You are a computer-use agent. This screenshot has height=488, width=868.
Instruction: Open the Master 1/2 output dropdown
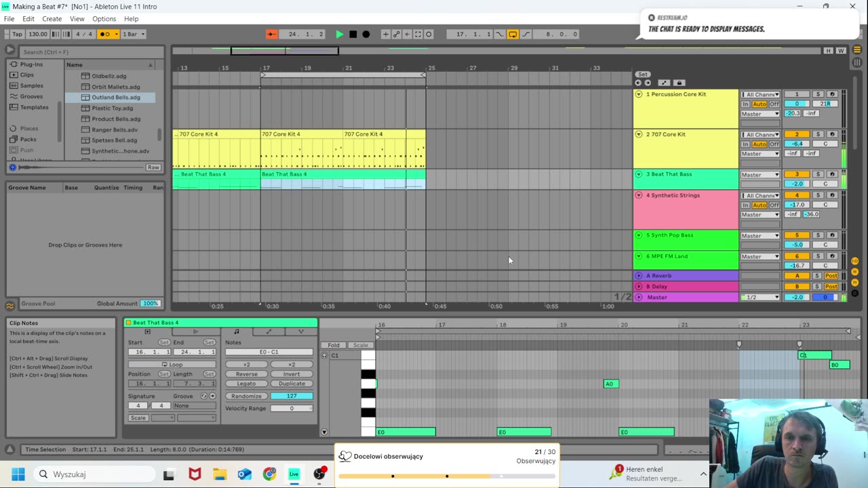tap(760, 298)
